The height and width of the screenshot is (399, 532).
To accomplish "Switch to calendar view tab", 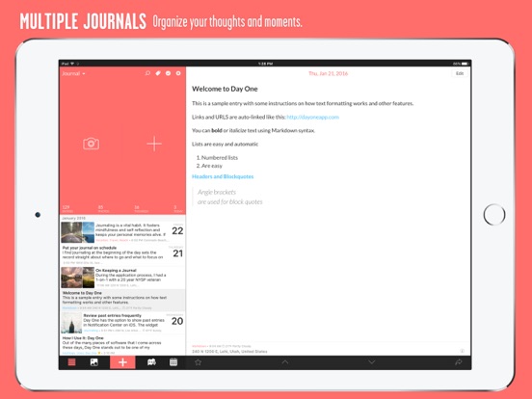I will (x=173, y=362).
